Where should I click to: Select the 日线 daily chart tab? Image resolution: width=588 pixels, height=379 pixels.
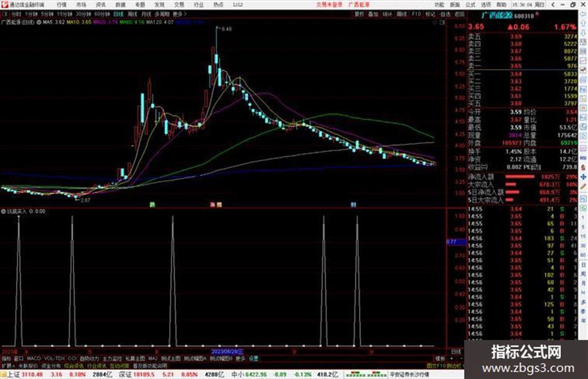118,14
